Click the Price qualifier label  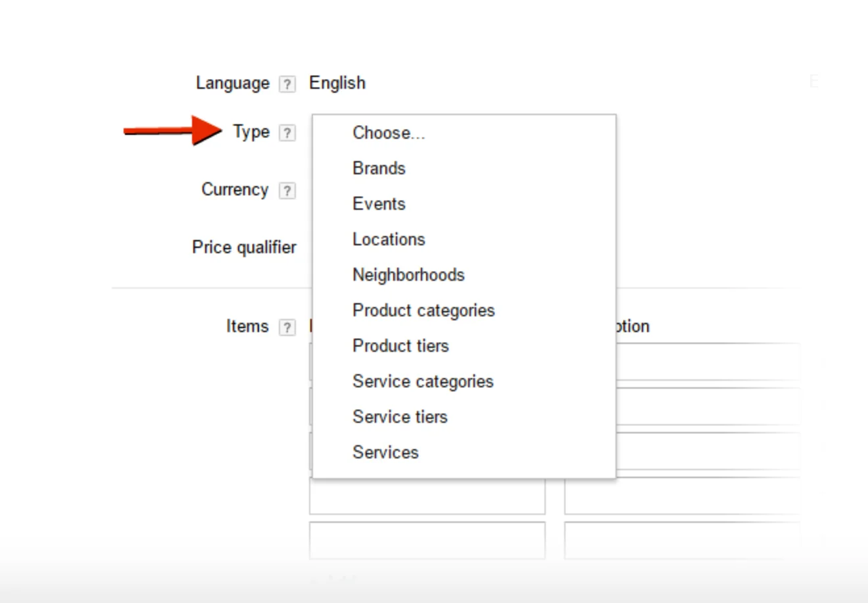point(244,247)
